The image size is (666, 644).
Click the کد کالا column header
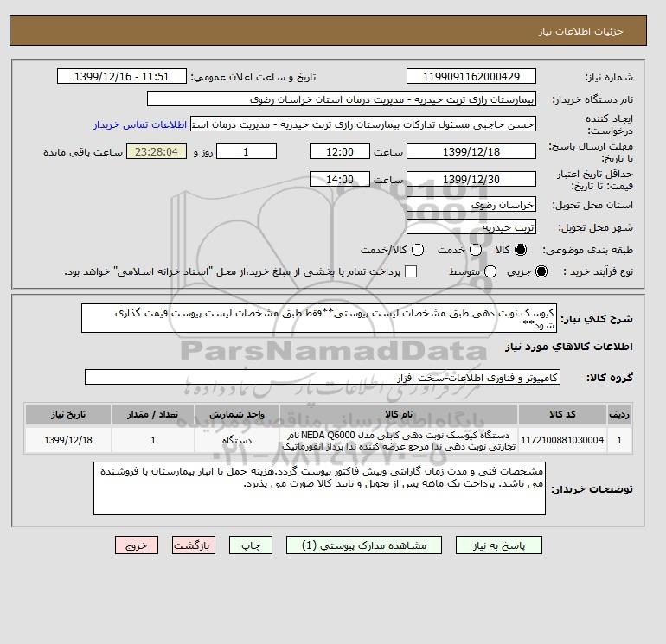(x=562, y=414)
